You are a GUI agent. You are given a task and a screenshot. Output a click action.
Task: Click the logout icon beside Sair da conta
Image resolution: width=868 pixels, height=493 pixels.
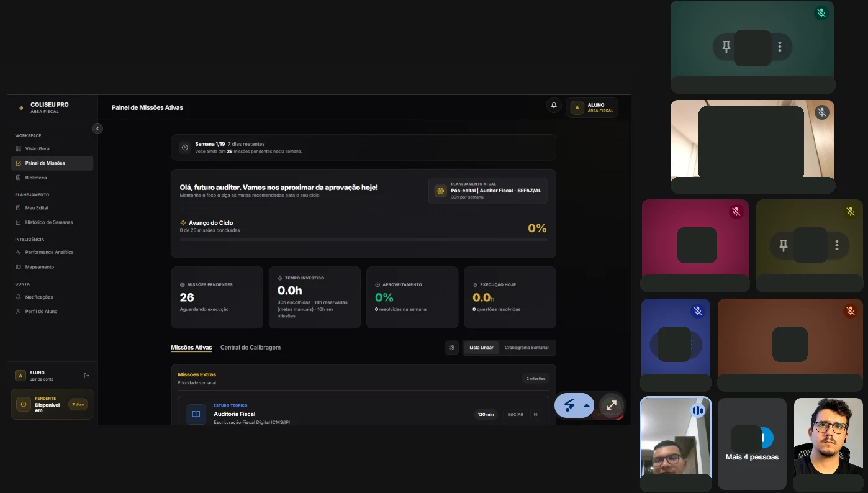point(86,376)
